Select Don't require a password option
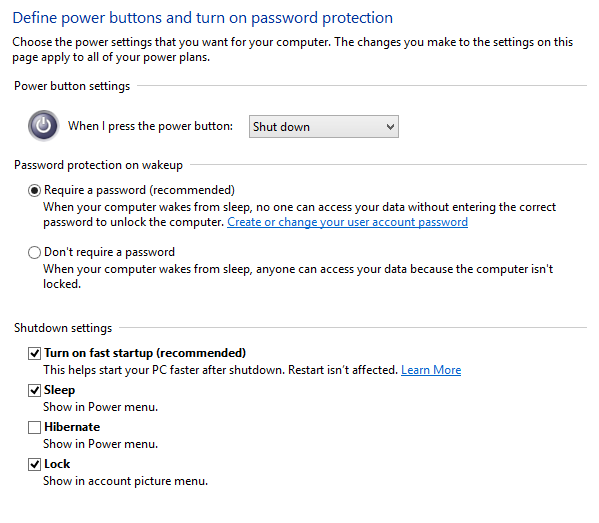 (34, 253)
